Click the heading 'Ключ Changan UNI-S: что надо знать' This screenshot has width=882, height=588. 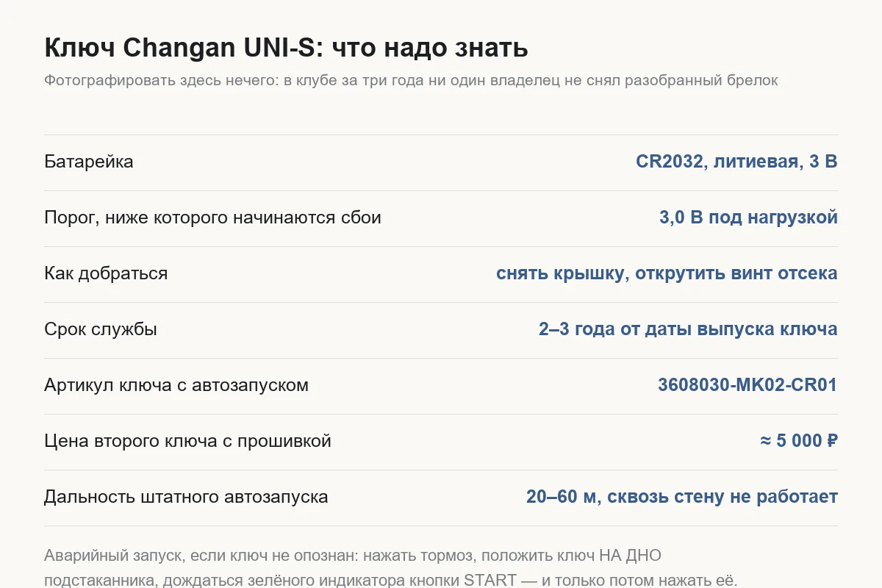pyautogui.click(x=286, y=49)
